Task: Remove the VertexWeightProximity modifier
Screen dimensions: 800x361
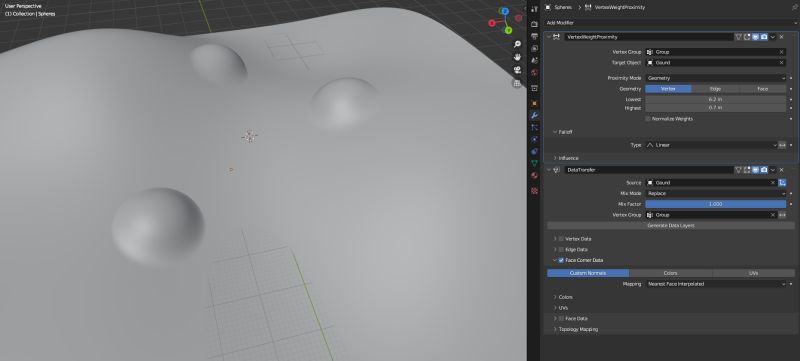Action: coord(782,37)
